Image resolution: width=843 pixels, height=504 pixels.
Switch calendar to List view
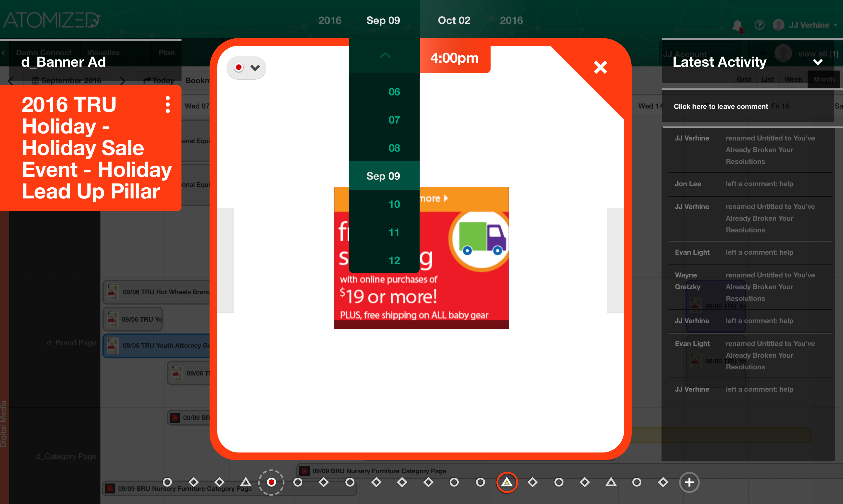point(767,79)
